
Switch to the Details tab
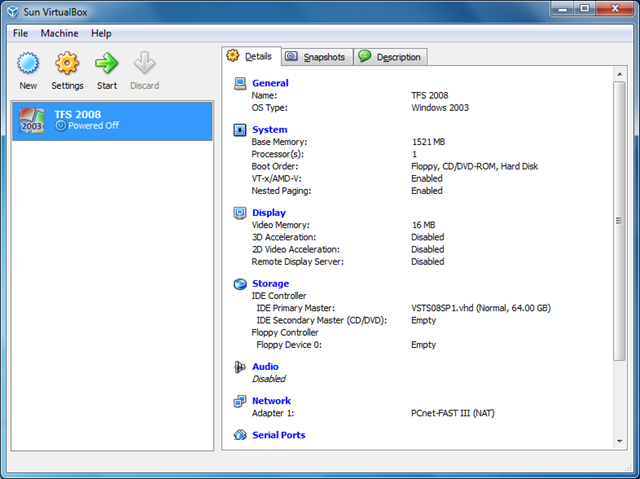click(251, 56)
